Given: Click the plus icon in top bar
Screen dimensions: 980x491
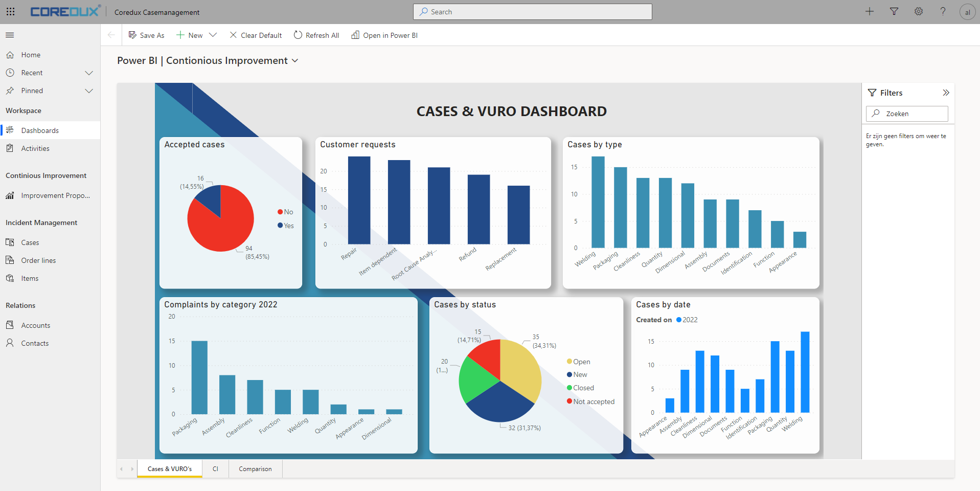Looking at the screenshot, I should click(x=870, y=11).
